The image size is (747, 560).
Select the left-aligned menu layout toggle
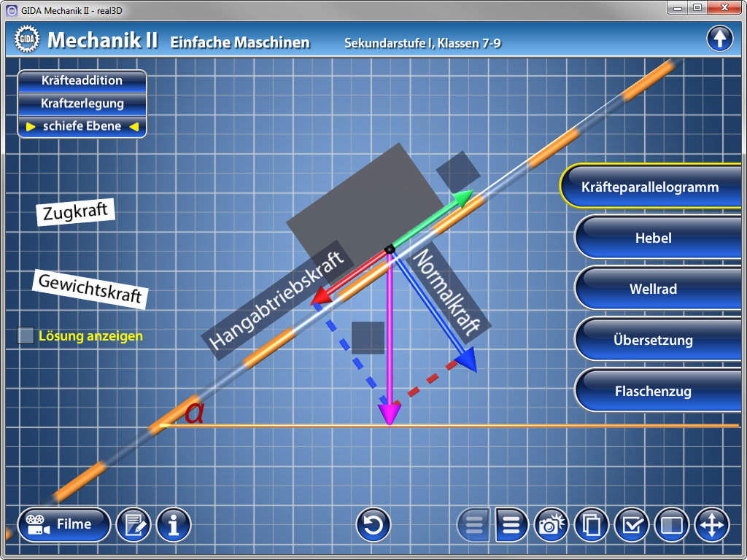[x=474, y=524]
